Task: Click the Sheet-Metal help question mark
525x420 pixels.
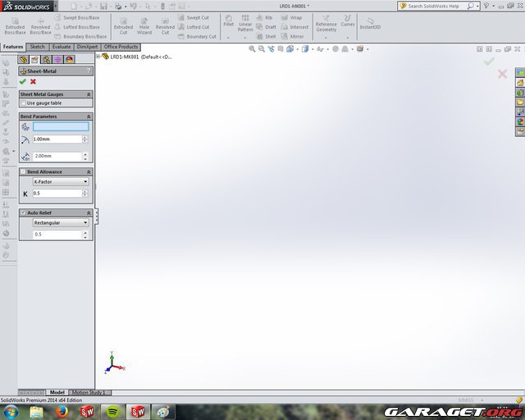Action: pos(89,71)
